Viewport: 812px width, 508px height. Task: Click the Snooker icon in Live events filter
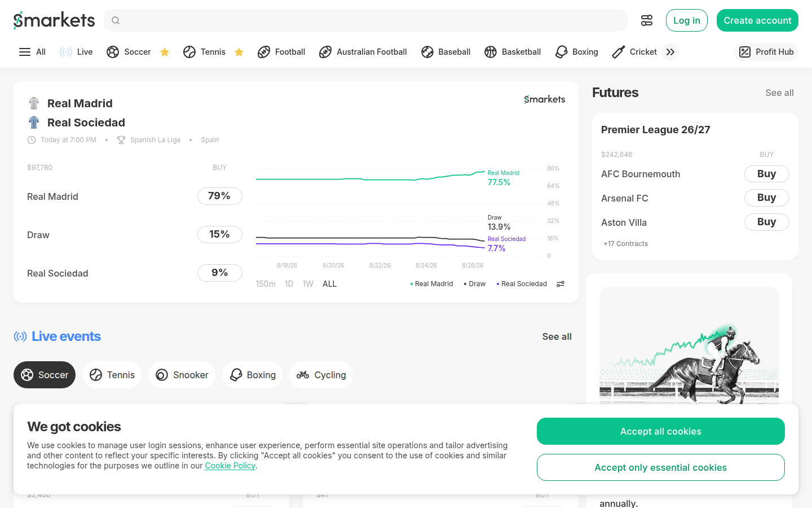tap(162, 375)
